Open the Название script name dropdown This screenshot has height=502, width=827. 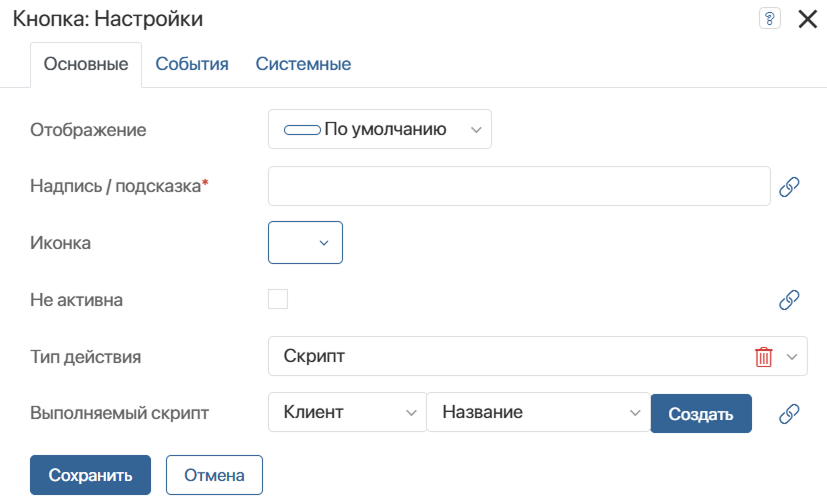point(538,412)
